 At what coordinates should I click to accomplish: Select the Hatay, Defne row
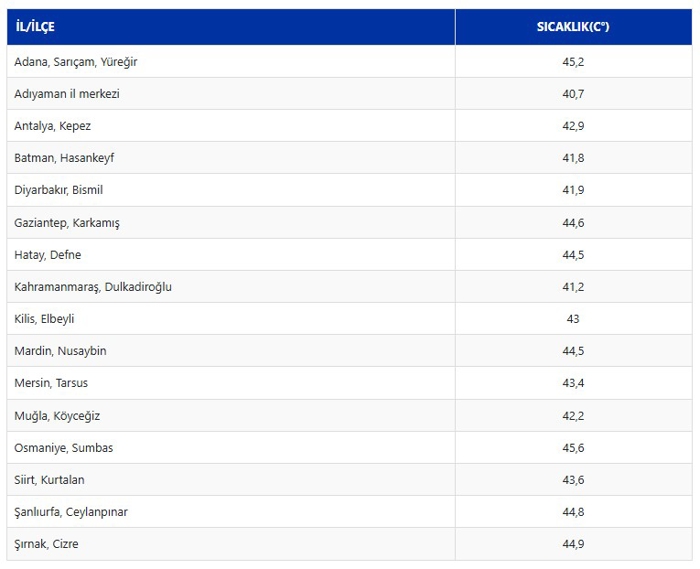pyautogui.click(x=47, y=255)
